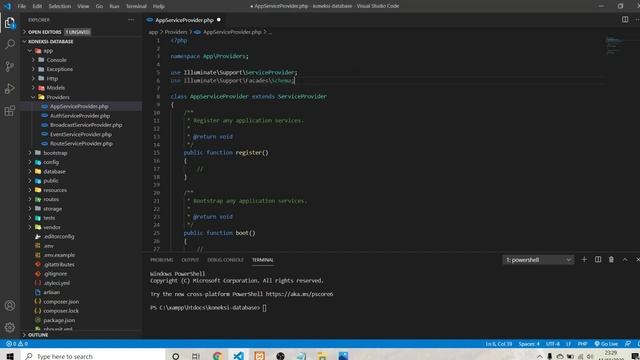The image size is (640, 360).
Task: Click Spaces: 4 indentation setting
Action: coord(529,344)
